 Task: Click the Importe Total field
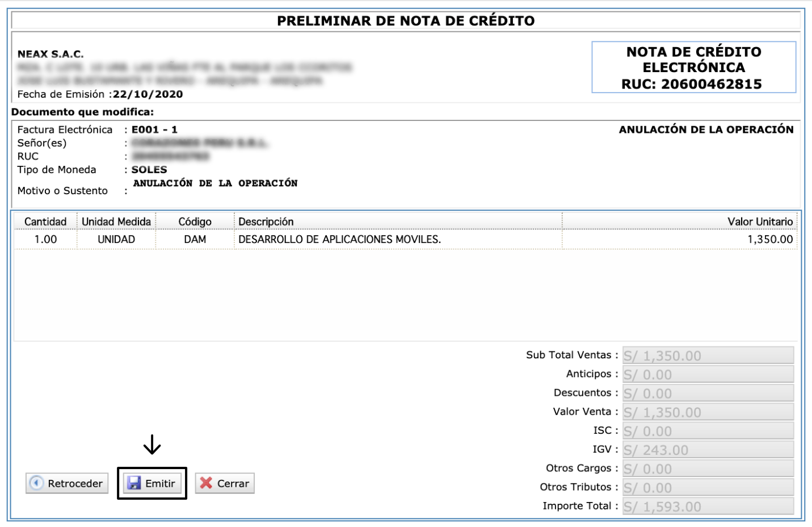tap(708, 506)
